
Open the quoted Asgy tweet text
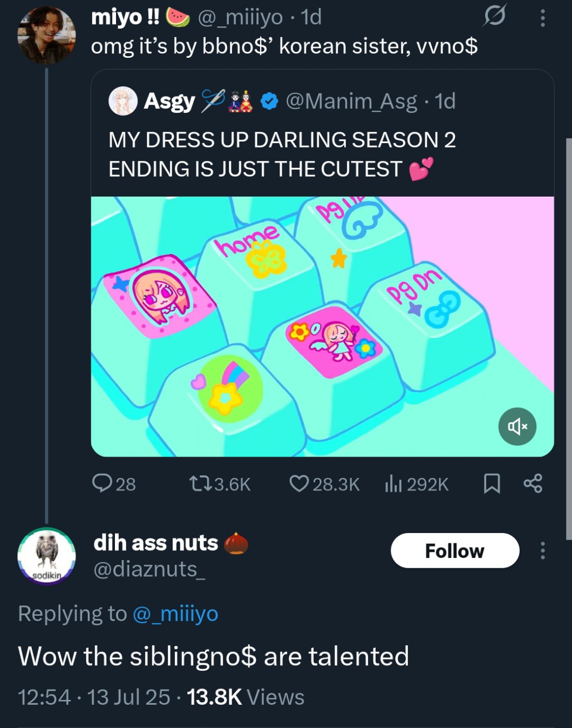(282, 154)
